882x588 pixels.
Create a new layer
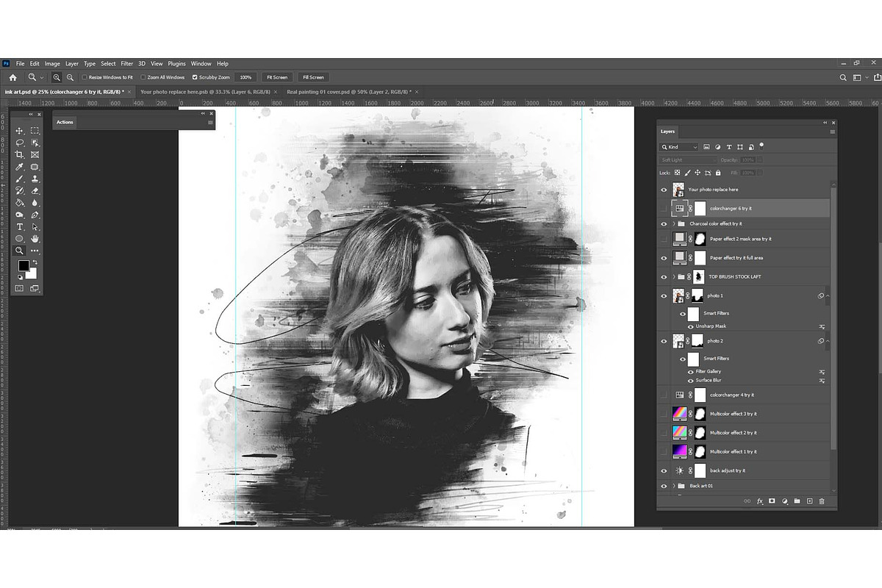point(809,501)
